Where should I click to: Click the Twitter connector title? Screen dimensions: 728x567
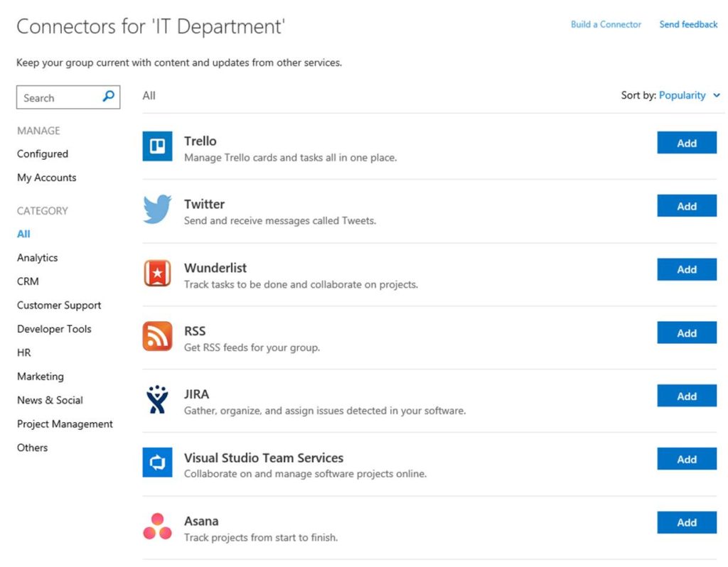click(204, 204)
